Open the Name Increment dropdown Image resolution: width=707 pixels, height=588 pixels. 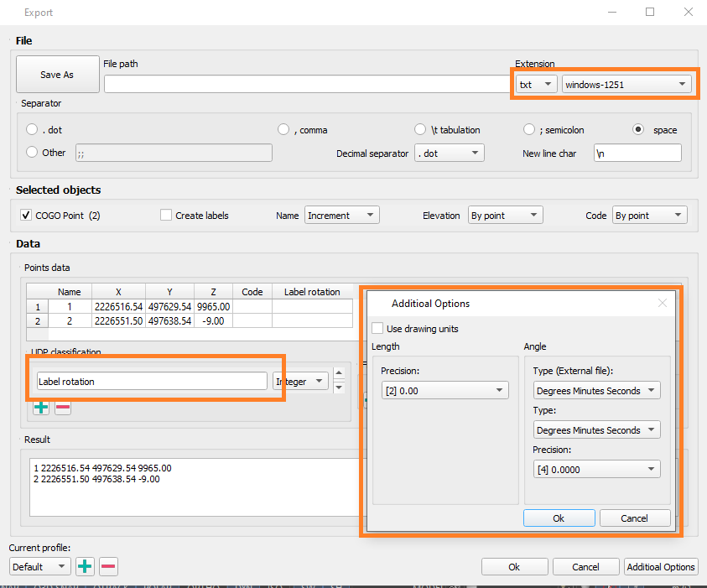(342, 216)
